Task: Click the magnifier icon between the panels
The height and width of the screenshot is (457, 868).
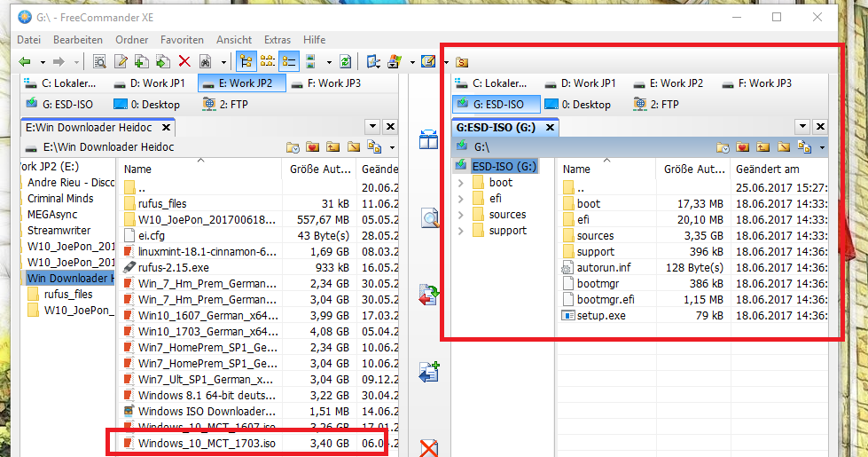Action: tap(430, 218)
